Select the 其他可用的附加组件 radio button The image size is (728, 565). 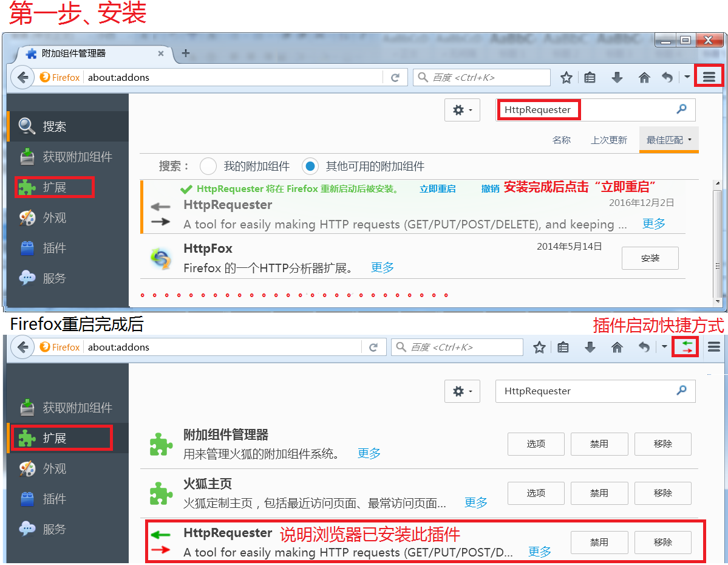(x=310, y=166)
